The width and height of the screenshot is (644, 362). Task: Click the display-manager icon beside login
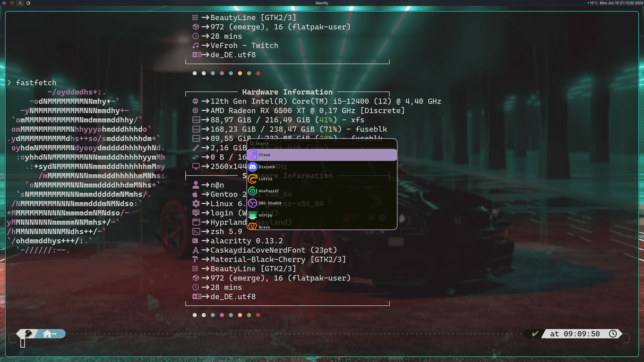(196, 213)
